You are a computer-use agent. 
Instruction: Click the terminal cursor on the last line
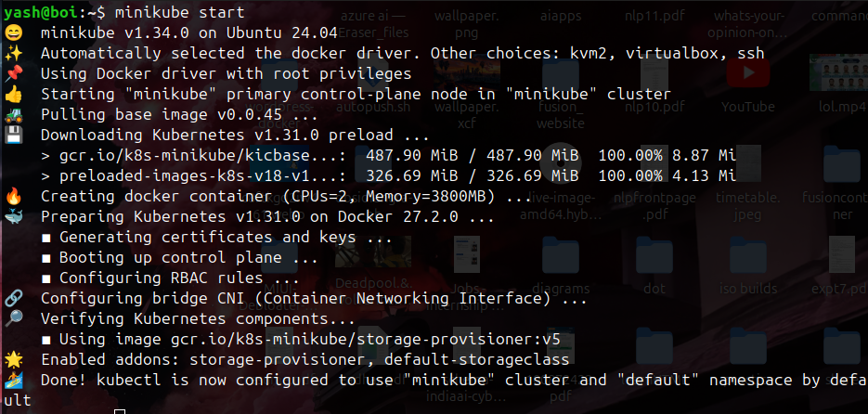tap(120, 411)
